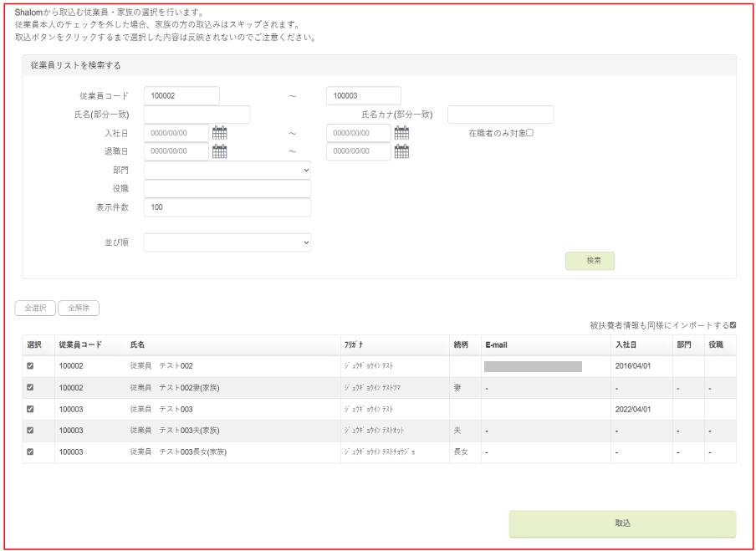This screenshot has height=551, width=756.
Task: Click the 役職 input field
Action: pyautogui.click(x=227, y=189)
